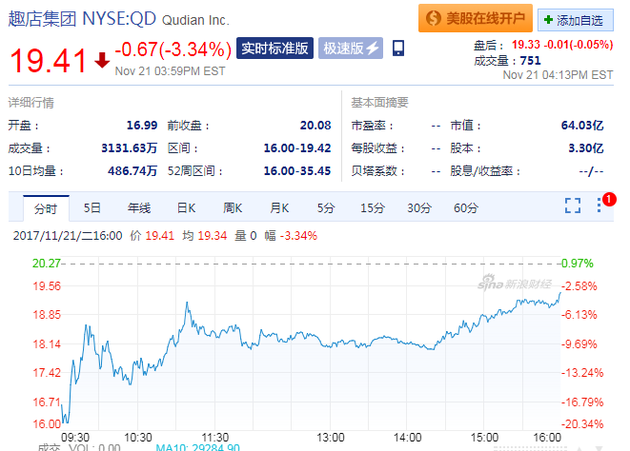630x451 pixels.
Task: Click the 添加自选 add-to-watchlist button
Action: click(x=575, y=20)
